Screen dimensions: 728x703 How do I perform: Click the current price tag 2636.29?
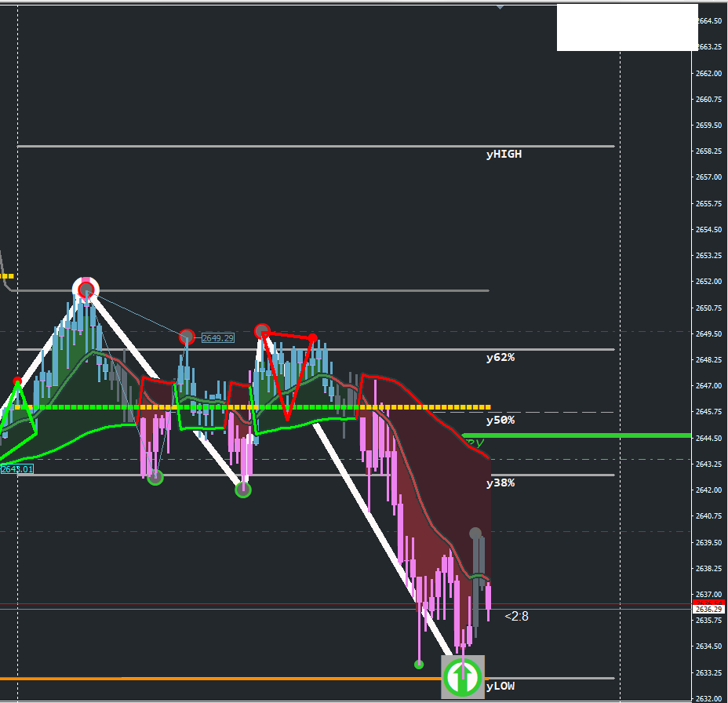709,609
